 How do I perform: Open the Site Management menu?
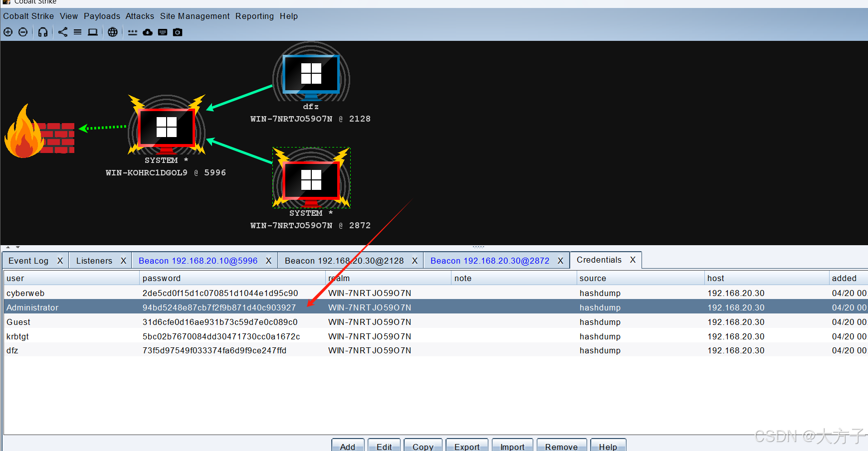195,16
